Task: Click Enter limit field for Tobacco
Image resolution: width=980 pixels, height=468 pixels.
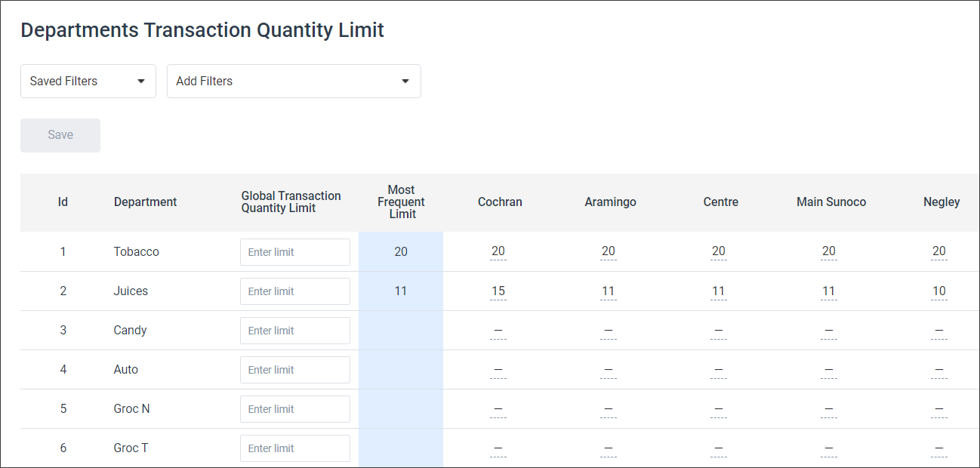Action: point(294,251)
